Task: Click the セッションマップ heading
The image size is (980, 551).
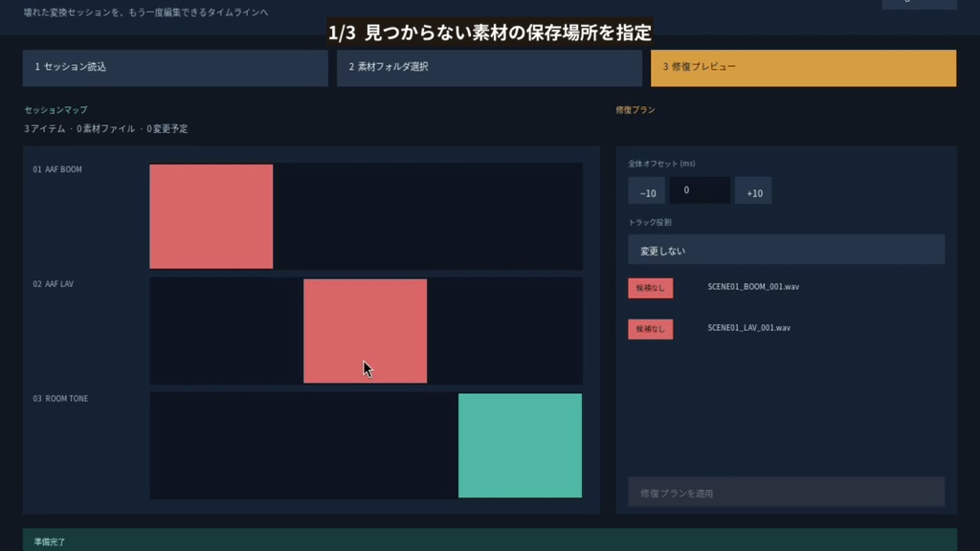Action: pyautogui.click(x=56, y=110)
